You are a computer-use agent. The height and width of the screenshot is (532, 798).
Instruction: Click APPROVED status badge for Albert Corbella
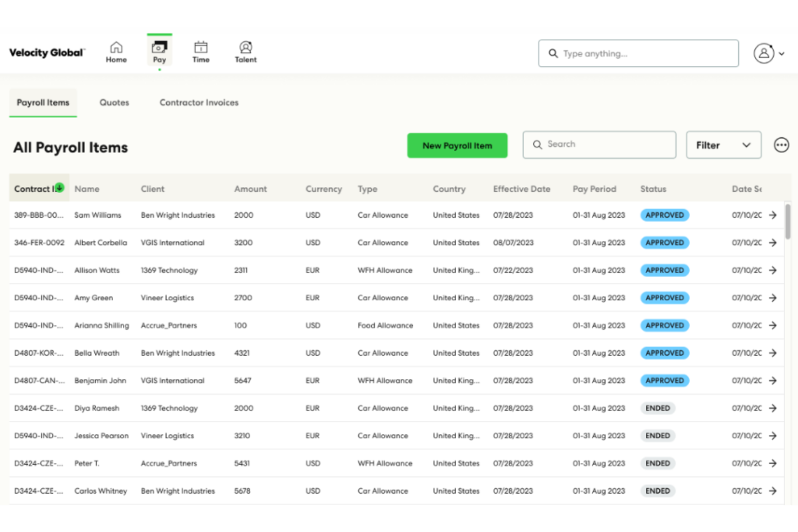coord(664,243)
